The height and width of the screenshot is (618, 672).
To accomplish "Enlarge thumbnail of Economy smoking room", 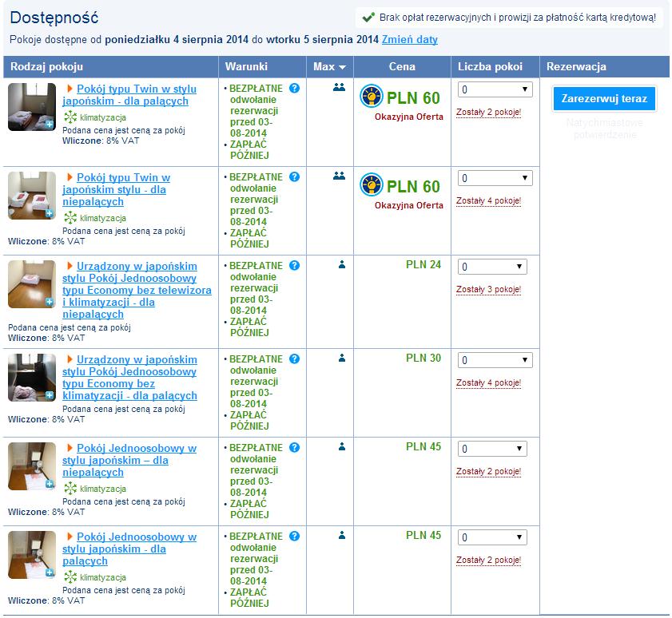I will coord(32,378).
